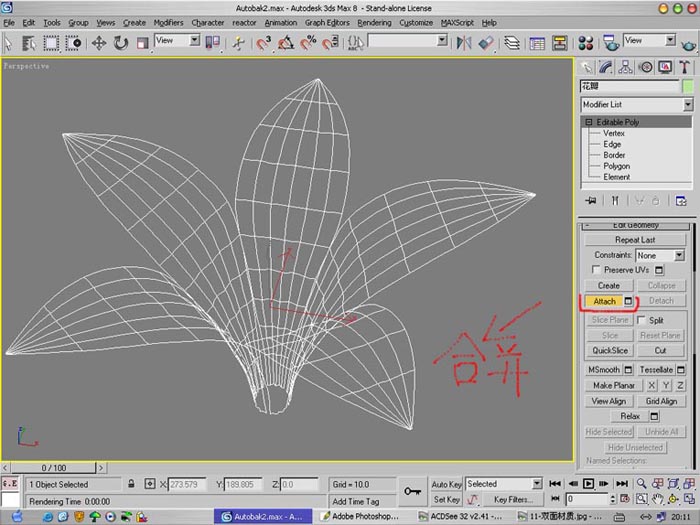Open the Modifier List dropdown
The height and width of the screenshot is (525, 700).
pyautogui.click(x=637, y=104)
